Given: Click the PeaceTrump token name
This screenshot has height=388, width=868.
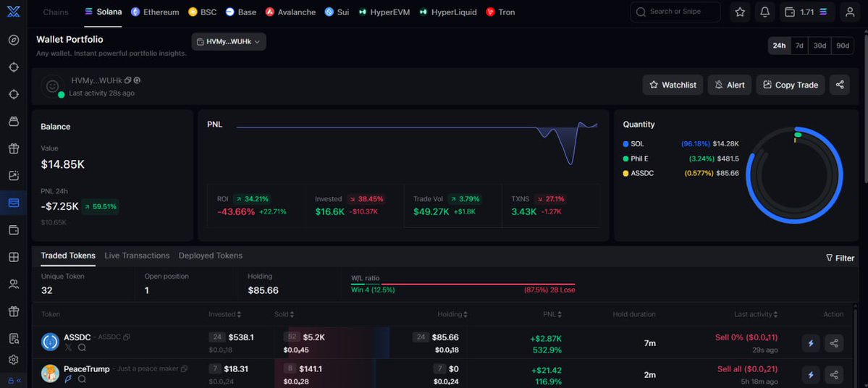Looking at the screenshot, I should 86,368.
